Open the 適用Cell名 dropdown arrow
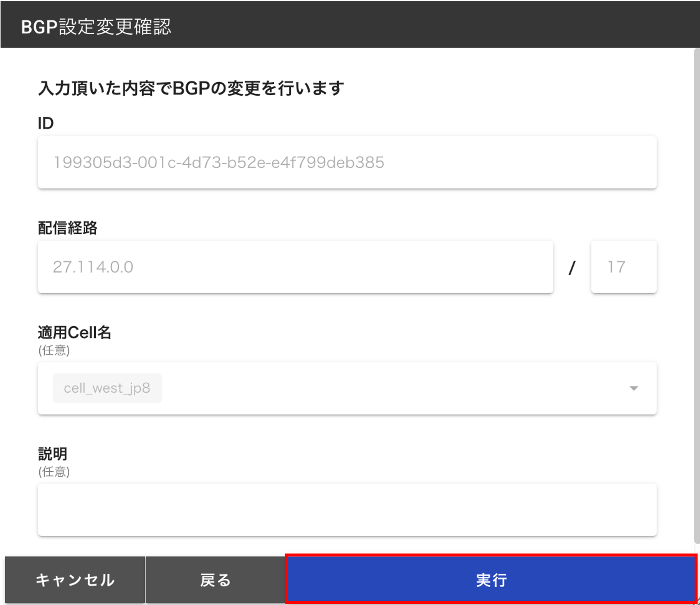This screenshot has height=605, width=700. pos(634,388)
